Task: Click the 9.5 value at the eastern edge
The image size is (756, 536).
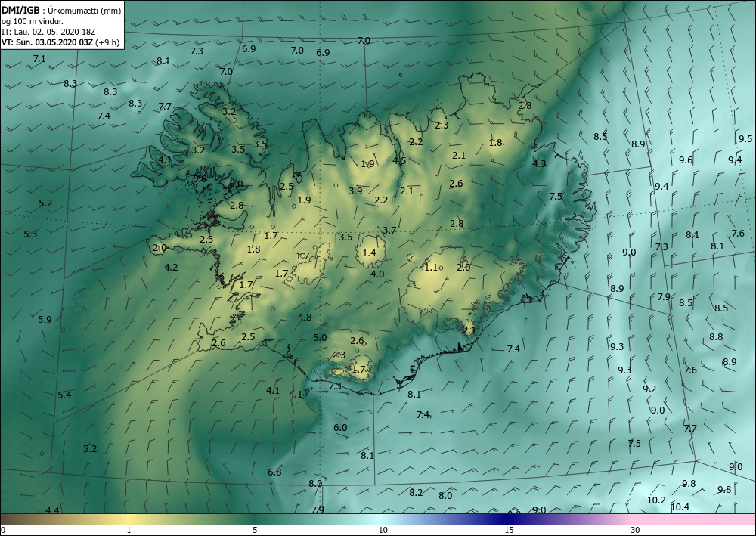Action: pyautogui.click(x=745, y=139)
